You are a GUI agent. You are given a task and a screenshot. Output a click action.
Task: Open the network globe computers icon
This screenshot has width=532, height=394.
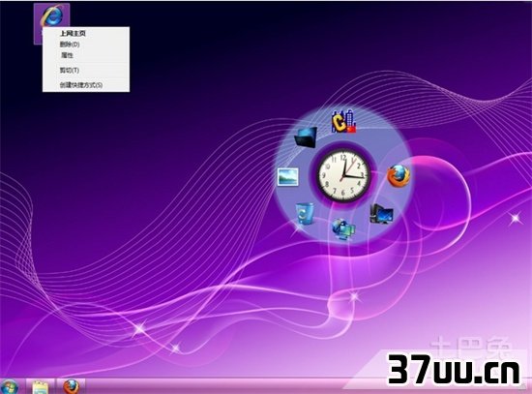(343, 229)
